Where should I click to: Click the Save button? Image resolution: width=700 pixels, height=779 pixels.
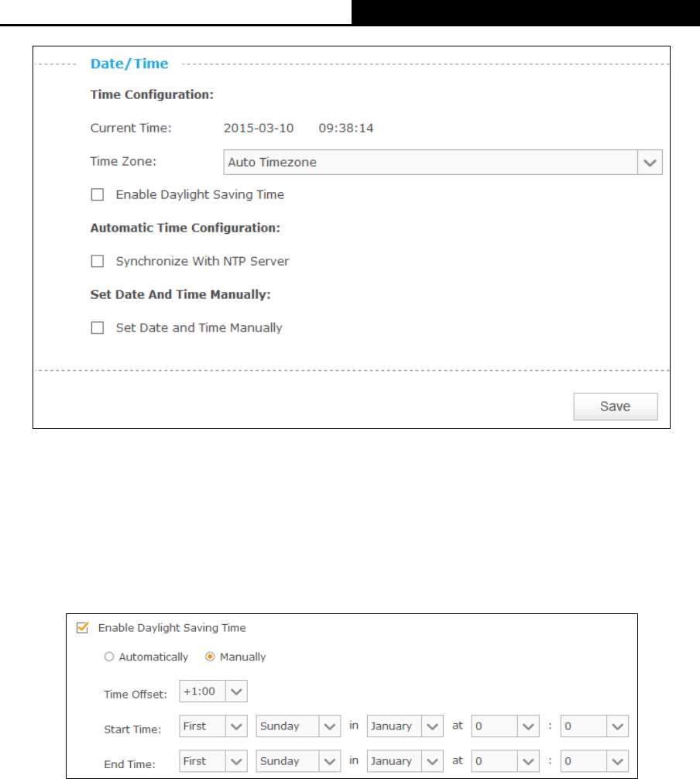[x=616, y=407]
